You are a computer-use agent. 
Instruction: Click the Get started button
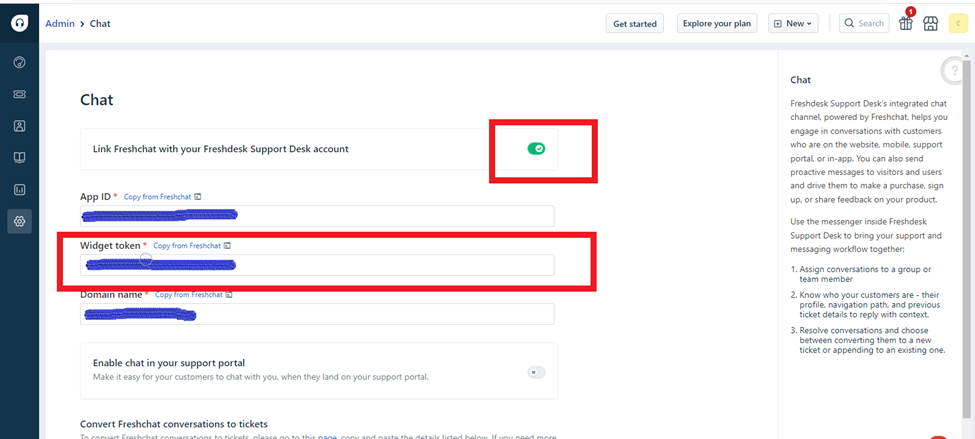pyautogui.click(x=634, y=24)
